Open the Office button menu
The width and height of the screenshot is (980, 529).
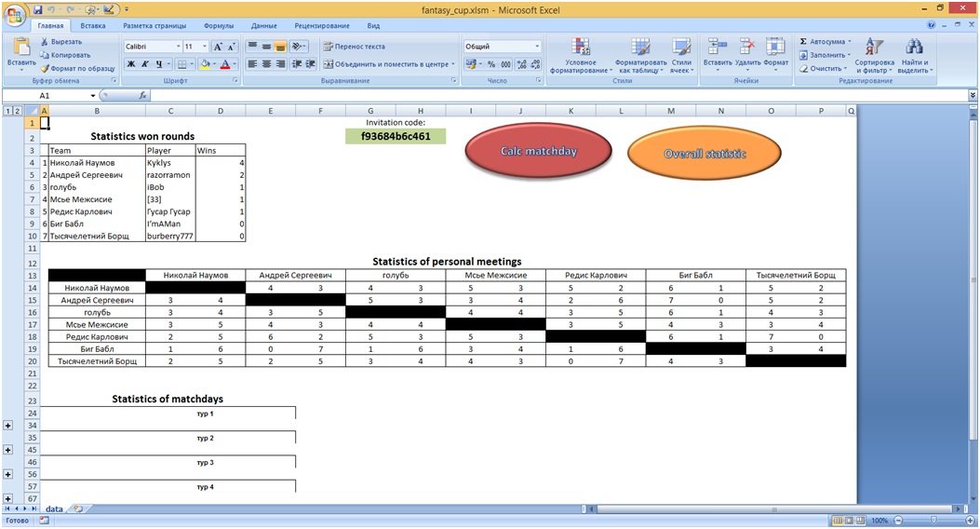[x=14, y=14]
